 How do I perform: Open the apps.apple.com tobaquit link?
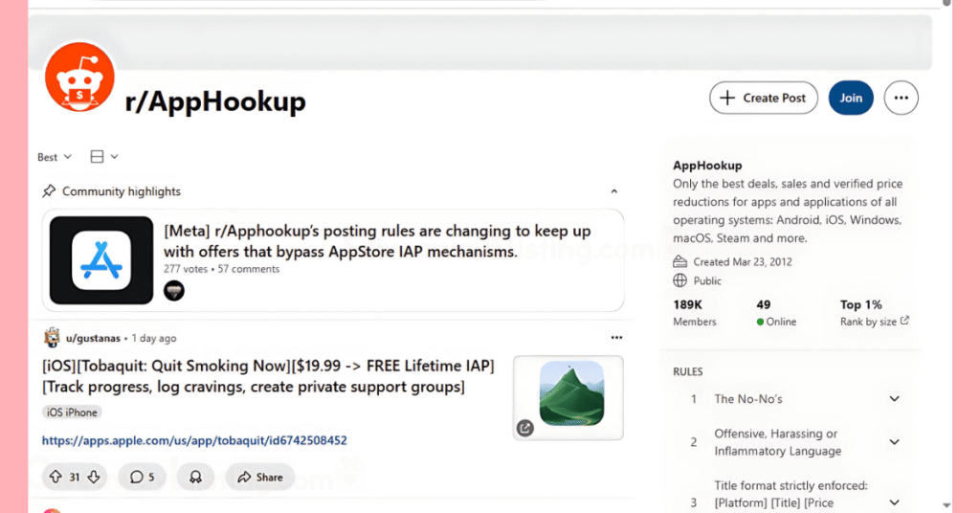(194, 440)
